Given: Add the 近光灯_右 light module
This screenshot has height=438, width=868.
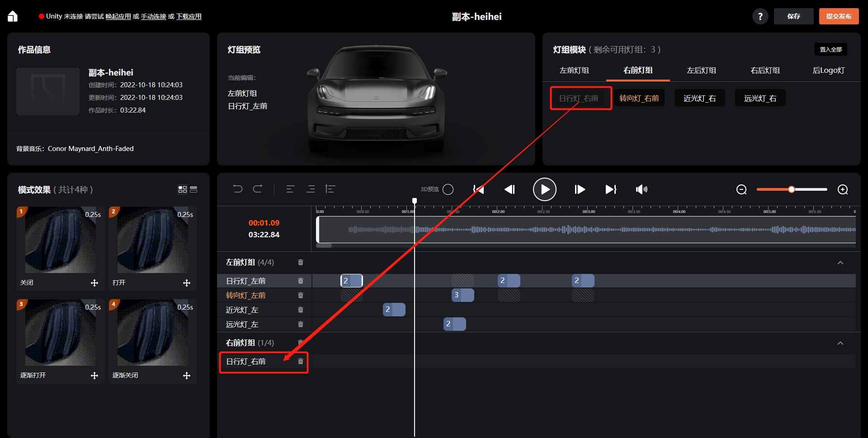Looking at the screenshot, I should pos(700,98).
